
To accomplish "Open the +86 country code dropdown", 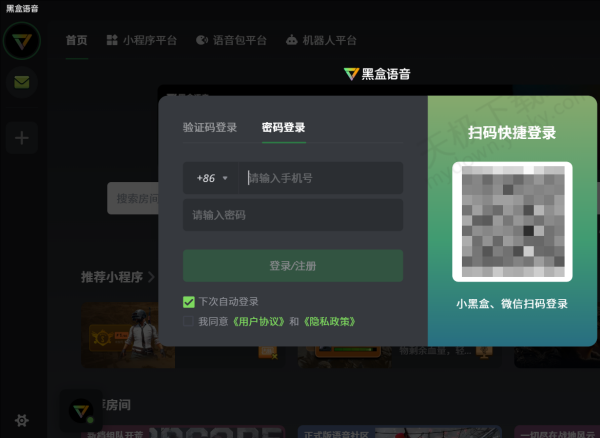I will tap(212, 178).
